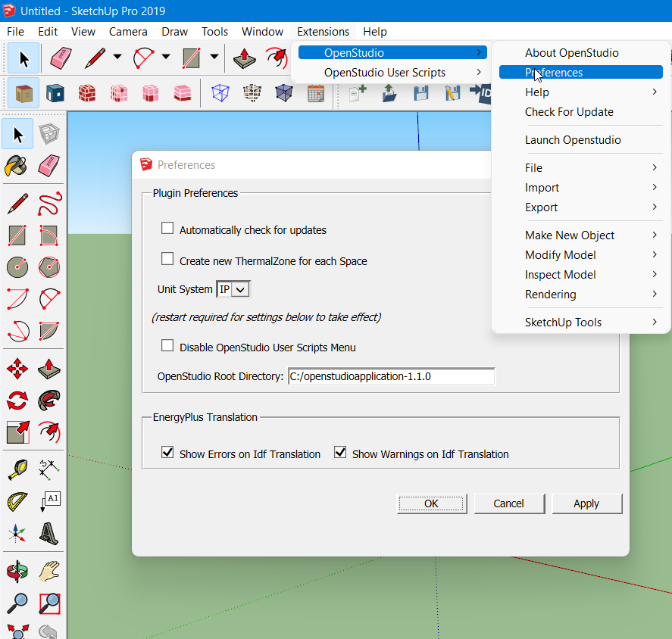Activate the Push/Pull tool

(48, 369)
